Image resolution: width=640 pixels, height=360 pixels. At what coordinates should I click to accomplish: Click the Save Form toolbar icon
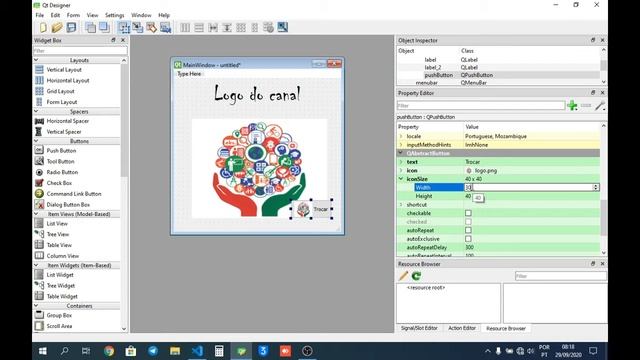(x=71, y=27)
